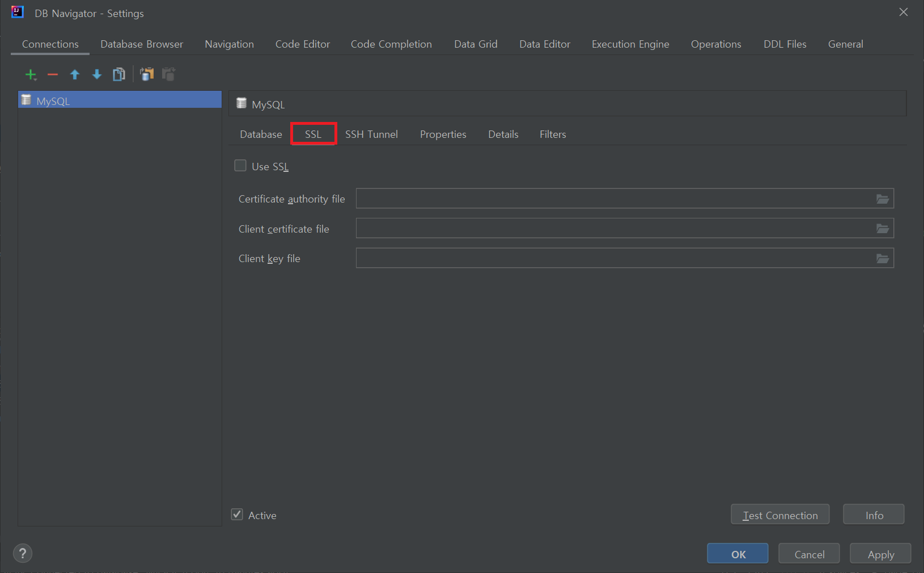This screenshot has height=573, width=924.
Task: Select the SSH Tunnel sub-tab
Action: pos(371,134)
